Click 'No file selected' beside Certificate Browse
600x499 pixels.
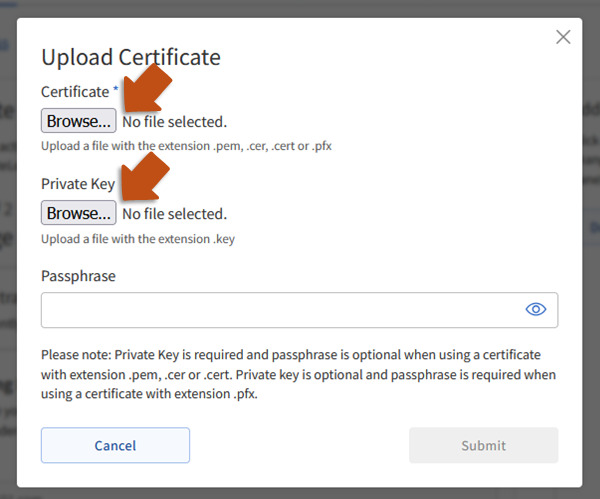coord(174,122)
